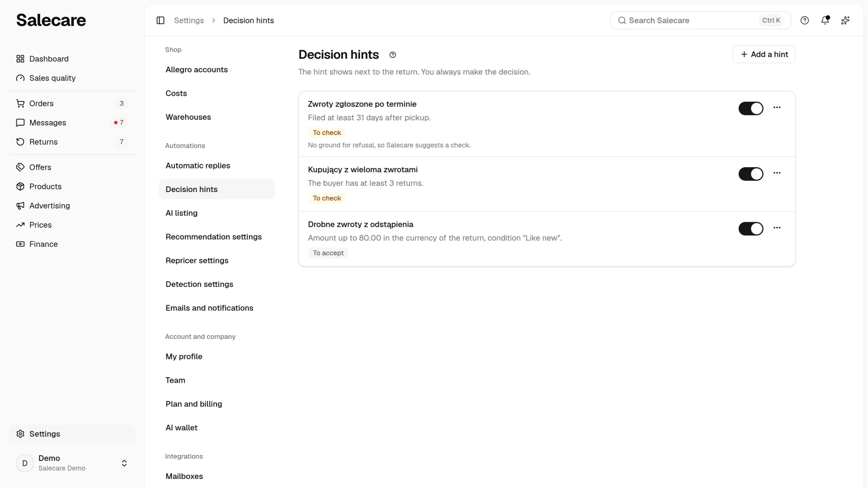Click the To accept badge
The height and width of the screenshot is (488, 868).
click(328, 253)
